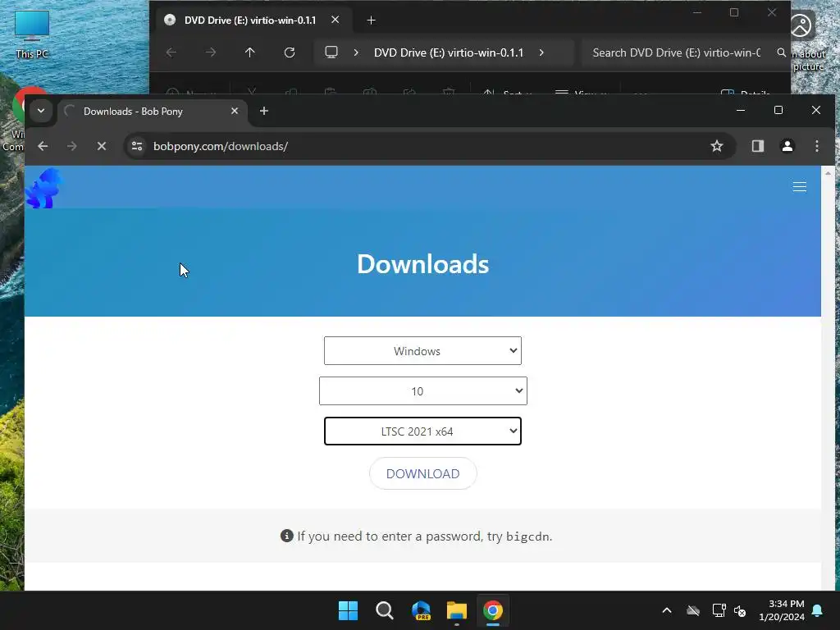Open taskbar Search
This screenshot has height=630, width=840.
point(384,610)
